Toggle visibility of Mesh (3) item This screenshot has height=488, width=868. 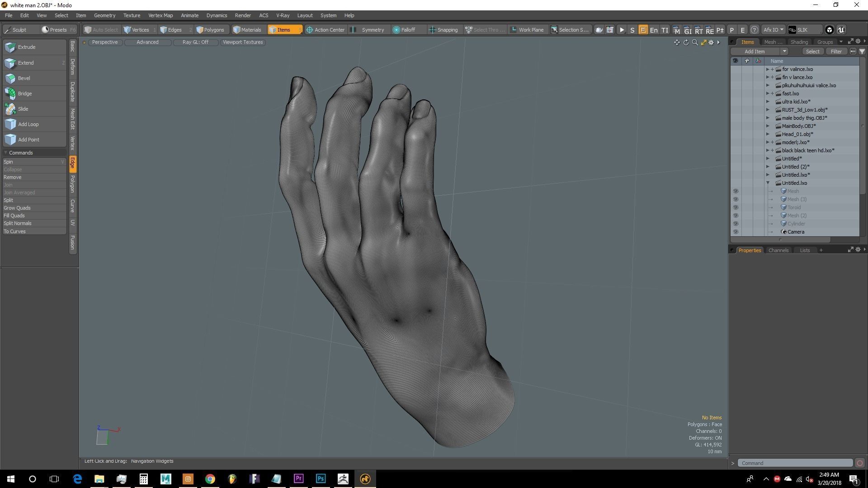(x=736, y=199)
